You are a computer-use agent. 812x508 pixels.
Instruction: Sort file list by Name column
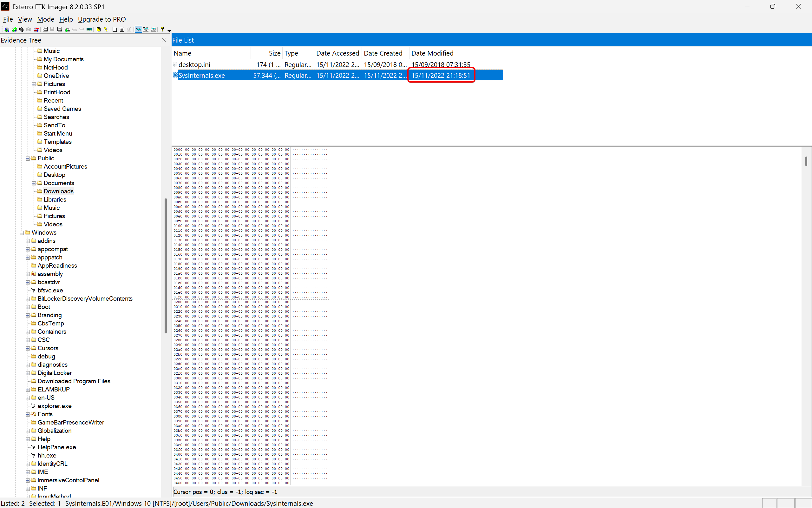point(211,53)
